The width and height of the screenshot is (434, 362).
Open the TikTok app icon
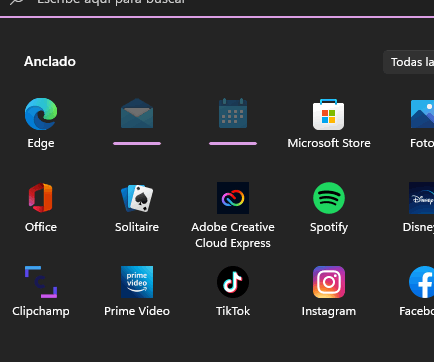[233, 282]
